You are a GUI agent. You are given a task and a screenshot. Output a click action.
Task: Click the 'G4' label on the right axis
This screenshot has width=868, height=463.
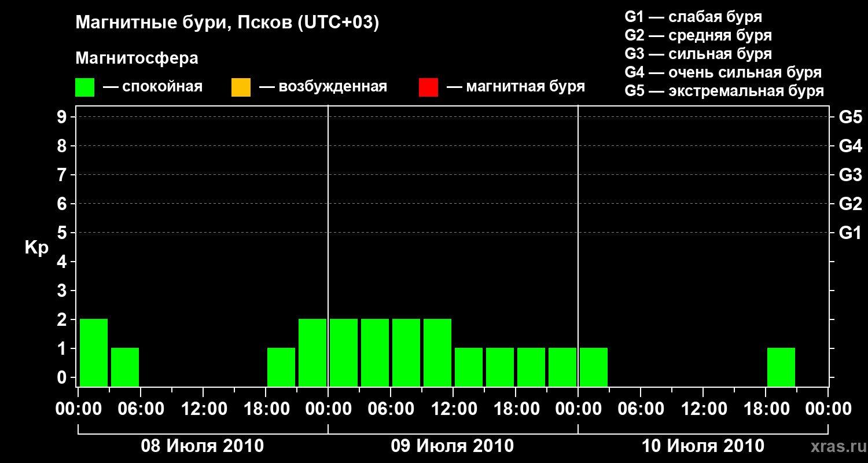point(850,146)
